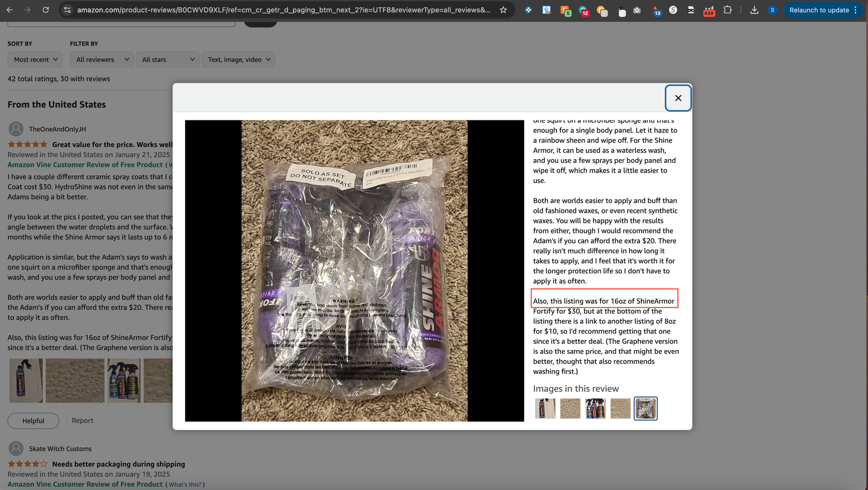868x490 pixels.
Task: Click the large Shine Armor product photo
Action: click(354, 271)
